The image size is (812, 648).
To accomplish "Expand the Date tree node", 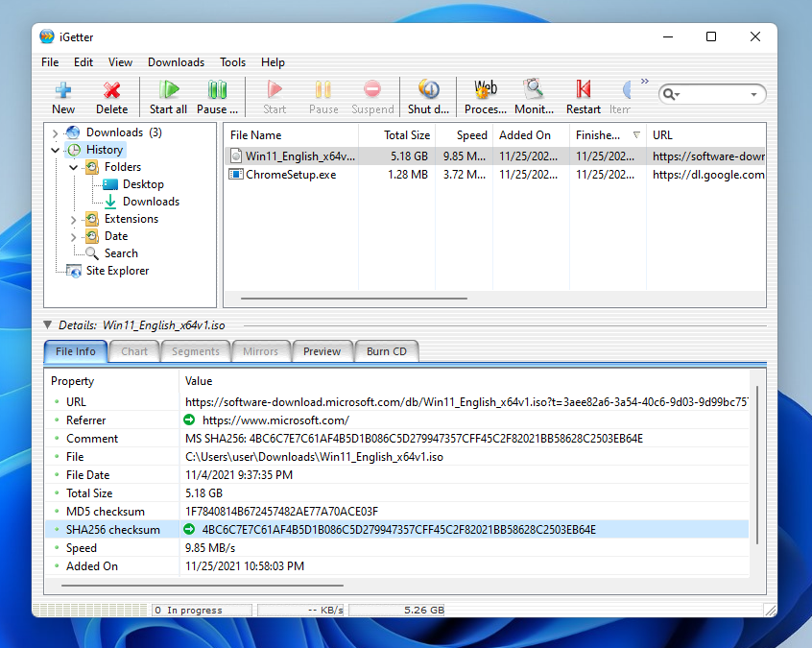I will [74, 236].
